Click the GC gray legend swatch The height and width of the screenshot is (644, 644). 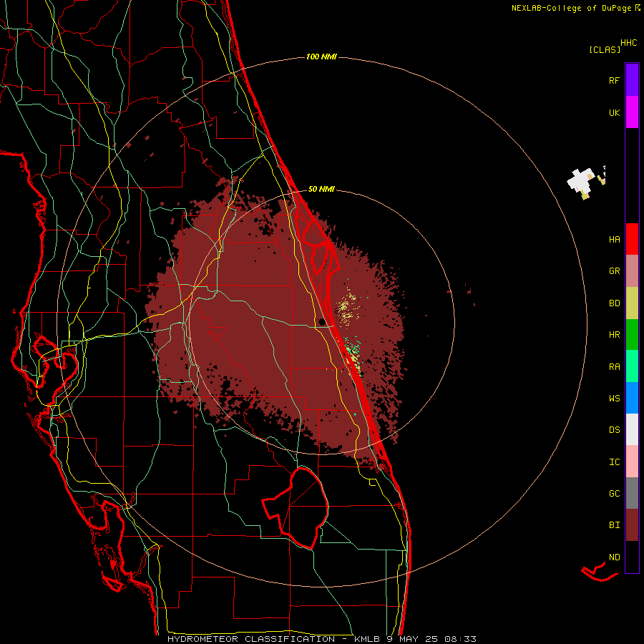632,493
